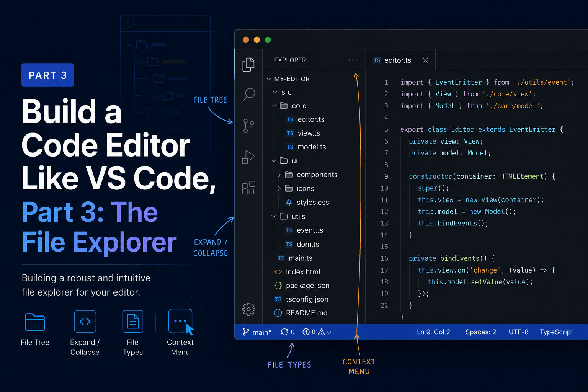
Task: Open styles.css in the file tree
Action: click(313, 202)
